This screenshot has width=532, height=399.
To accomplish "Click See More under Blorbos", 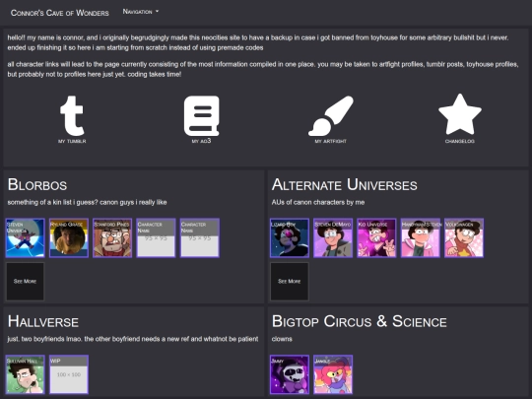I will [x=25, y=281].
